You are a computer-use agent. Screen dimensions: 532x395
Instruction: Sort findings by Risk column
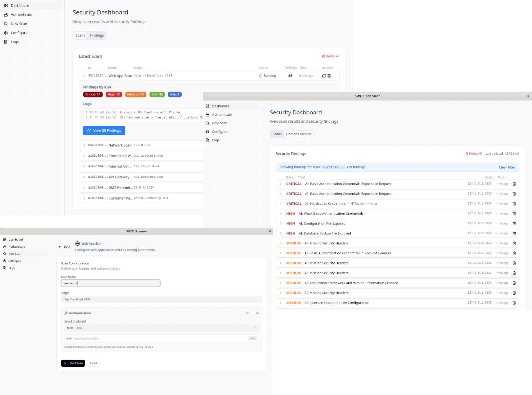290,177
